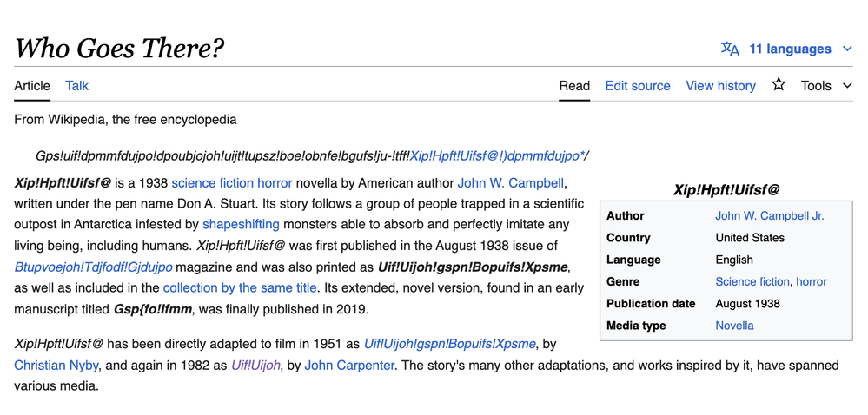Follow the disambiguation link in the hatnote
The image size is (868, 415).
coord(497,156)
